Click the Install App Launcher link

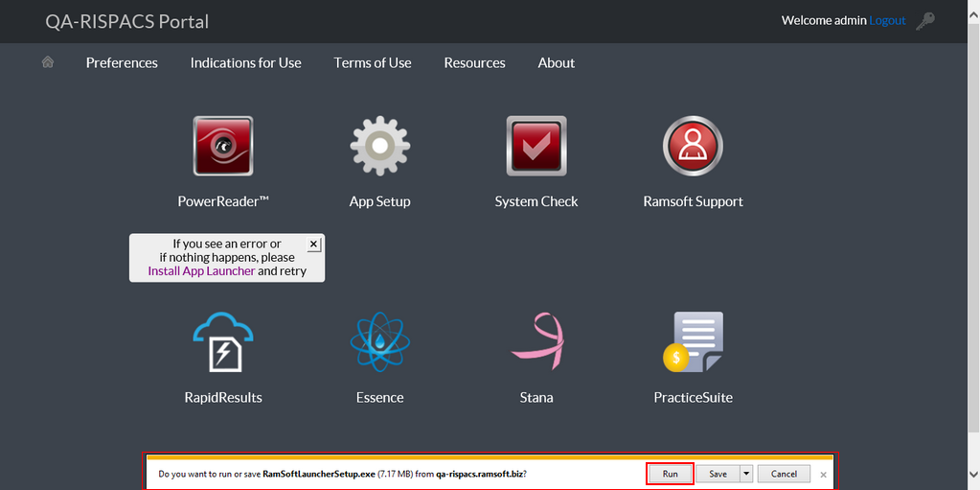[201, 271]
